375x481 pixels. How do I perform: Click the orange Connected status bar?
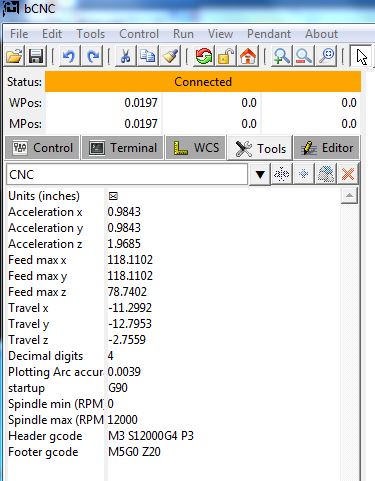203,82
